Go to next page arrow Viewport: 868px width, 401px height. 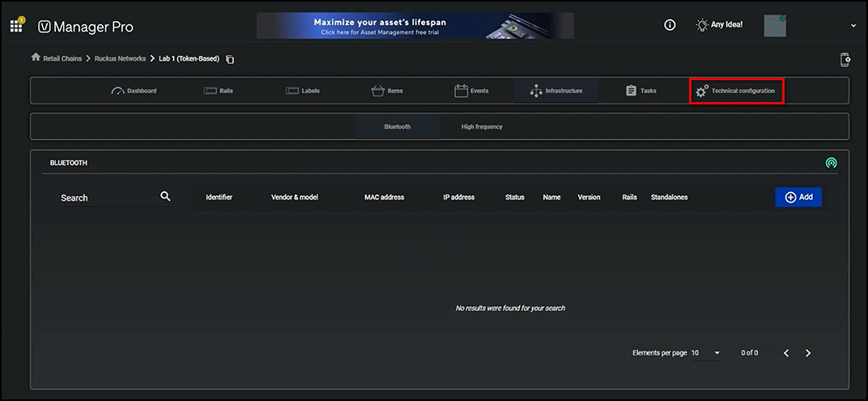[x=808, y=353]
